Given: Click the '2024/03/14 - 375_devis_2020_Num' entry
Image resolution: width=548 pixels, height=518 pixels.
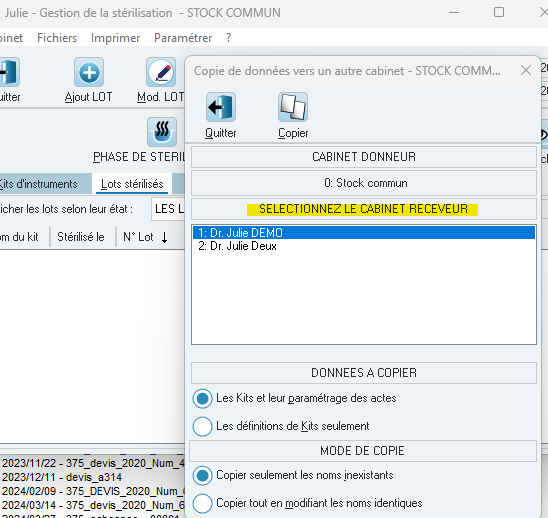Looking at the screenshot, I should pyautogui.click(x=92, y=505).
